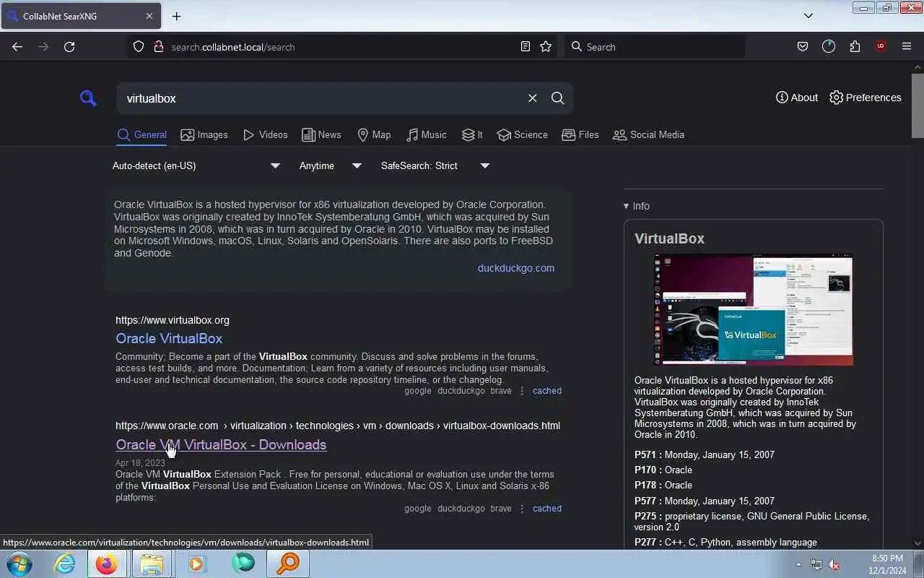Open the Auto-detect (en-US) language dropdown
The image size is (924, 578).
click(x=196, y=165)
